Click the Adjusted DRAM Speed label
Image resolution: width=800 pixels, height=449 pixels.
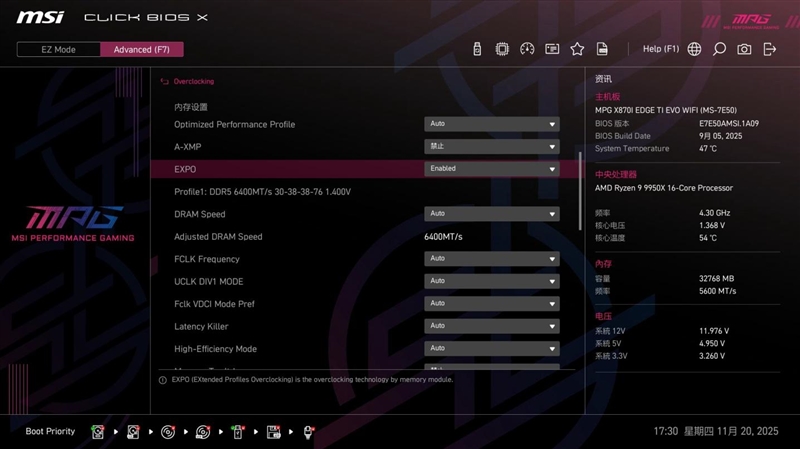[218, 237]
